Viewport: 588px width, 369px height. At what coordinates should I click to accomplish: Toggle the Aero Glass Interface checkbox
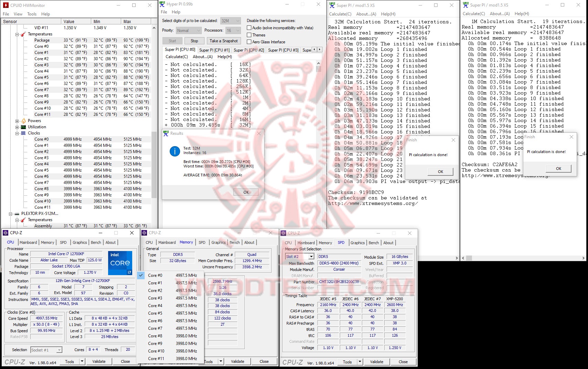(249, 42)
